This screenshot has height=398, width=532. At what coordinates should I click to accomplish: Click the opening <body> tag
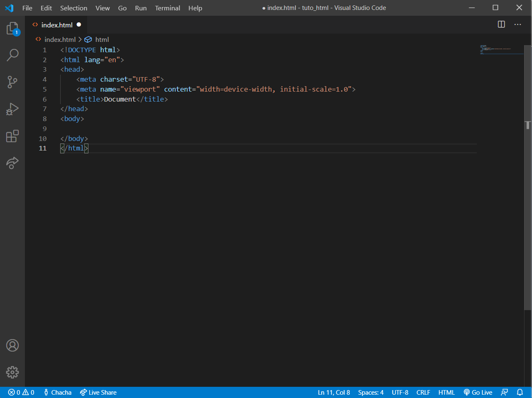[72, 119]
